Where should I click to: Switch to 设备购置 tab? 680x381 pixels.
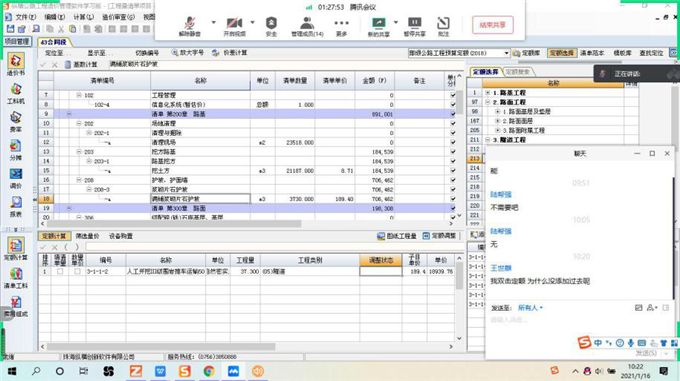click(x=121, y=236)
